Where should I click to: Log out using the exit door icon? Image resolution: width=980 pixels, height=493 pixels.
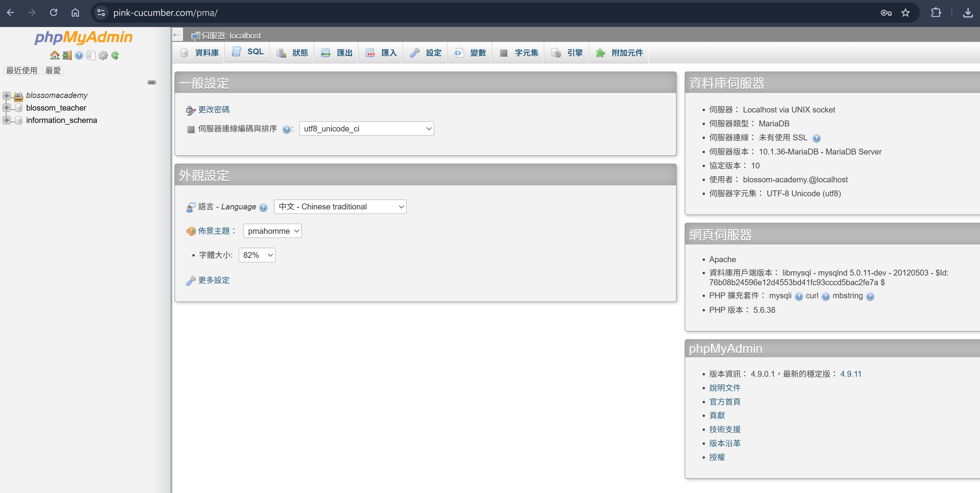tap(67, 56)
